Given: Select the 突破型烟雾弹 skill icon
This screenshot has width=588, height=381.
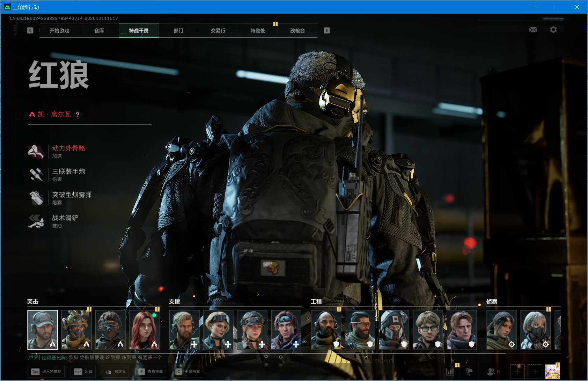Looking at the screenshot, I should click(x=36, y=198).
